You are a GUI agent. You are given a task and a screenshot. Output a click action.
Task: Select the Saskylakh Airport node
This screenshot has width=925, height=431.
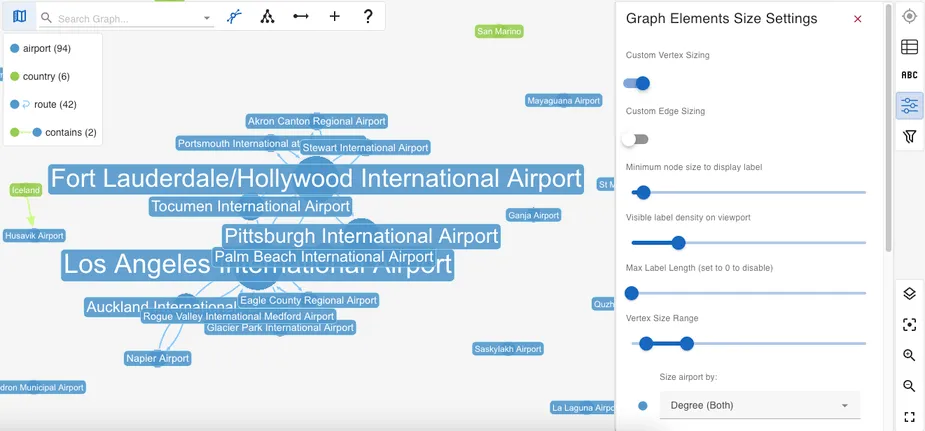(x=508, y=349)
